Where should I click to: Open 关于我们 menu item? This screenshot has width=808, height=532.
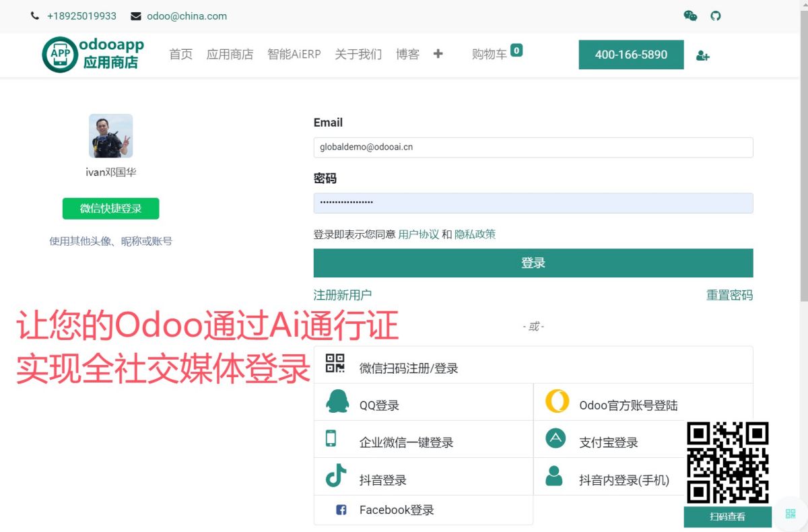tap(358, 55)
